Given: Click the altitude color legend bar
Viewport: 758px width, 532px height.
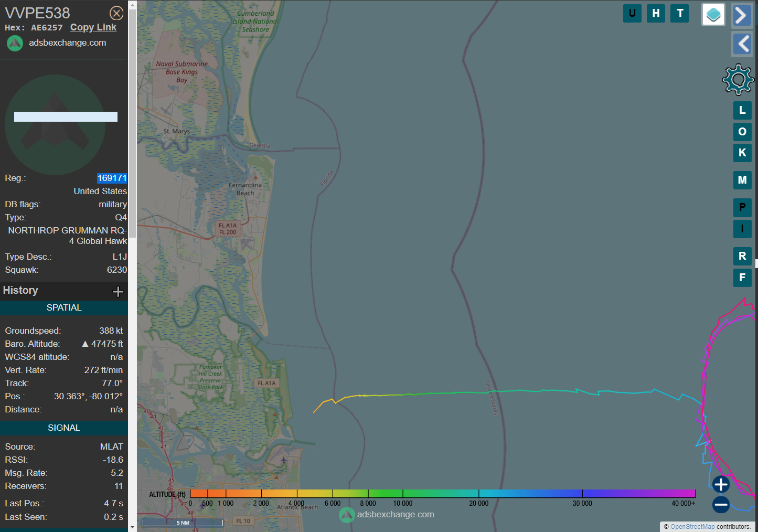Looking at the screenshot, I should [x=443, y=493].
